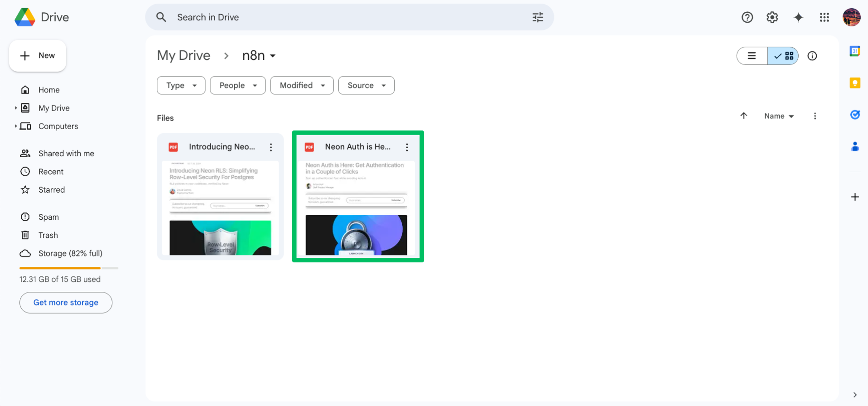
Task: Click the Gemini sparkle icon
Action: point(798,17)
